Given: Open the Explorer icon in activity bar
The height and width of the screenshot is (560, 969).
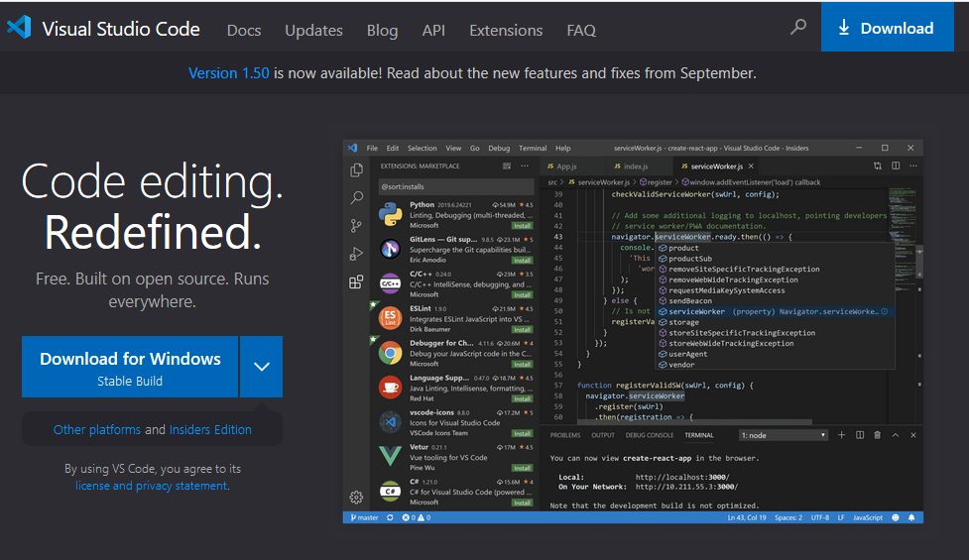Looking at the screenshot, I should pos(356,170).
